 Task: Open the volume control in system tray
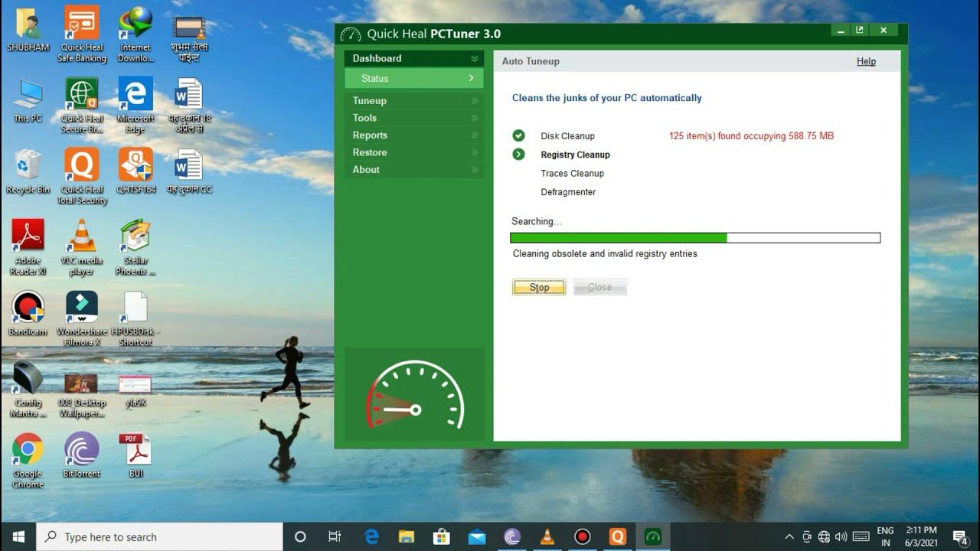(841, 536)
